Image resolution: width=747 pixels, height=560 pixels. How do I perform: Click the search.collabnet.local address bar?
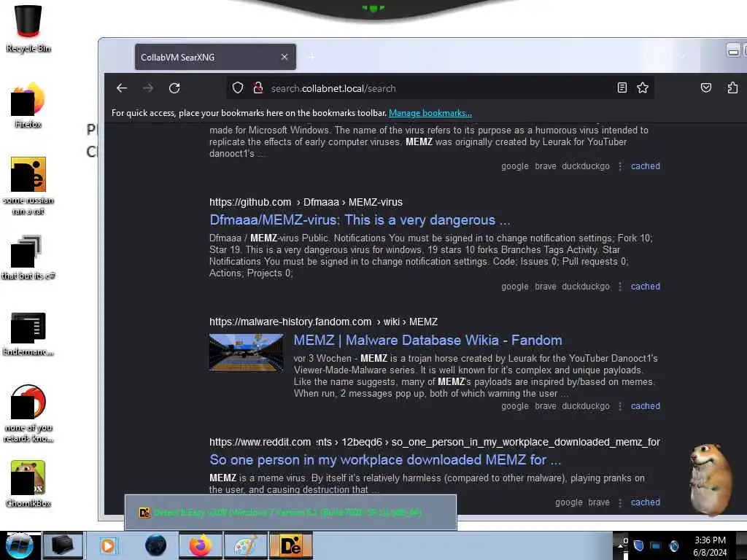(438, 88)
